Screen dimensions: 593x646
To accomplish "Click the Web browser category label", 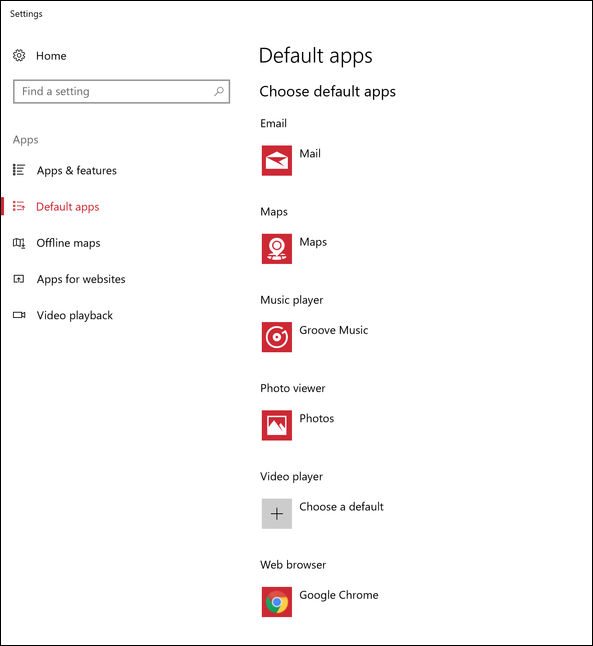I will (293, 564).
